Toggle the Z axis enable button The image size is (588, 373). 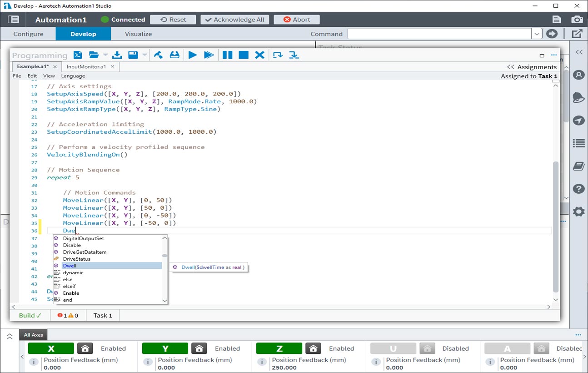[x=279, y=348]
